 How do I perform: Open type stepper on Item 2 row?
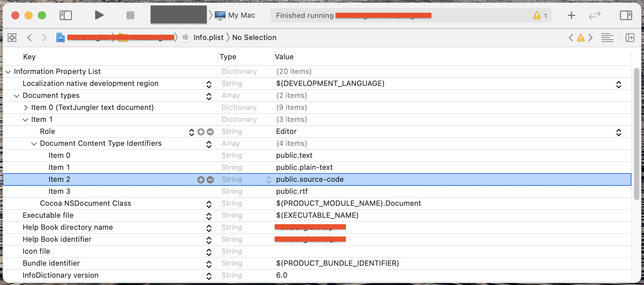[x=269, y=180]
